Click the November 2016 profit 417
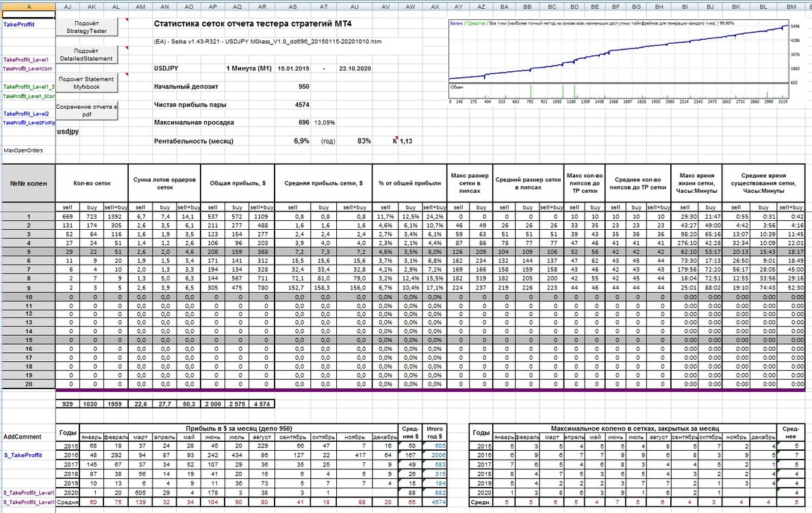 [x=355, y=455]
